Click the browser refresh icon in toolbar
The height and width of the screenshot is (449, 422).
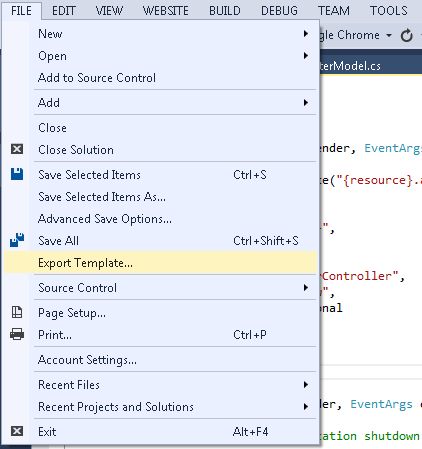pyautogui.click(x=406, y=35)
